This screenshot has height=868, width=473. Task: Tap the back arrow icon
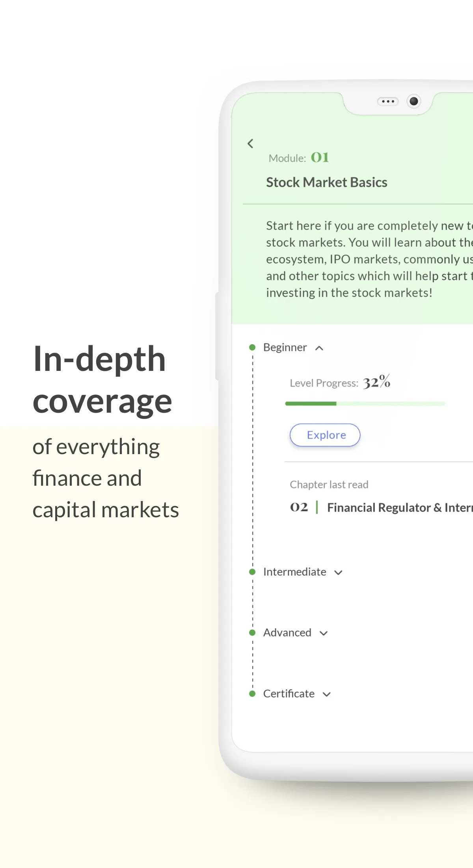pyautogui.click(x=250, y=144)
